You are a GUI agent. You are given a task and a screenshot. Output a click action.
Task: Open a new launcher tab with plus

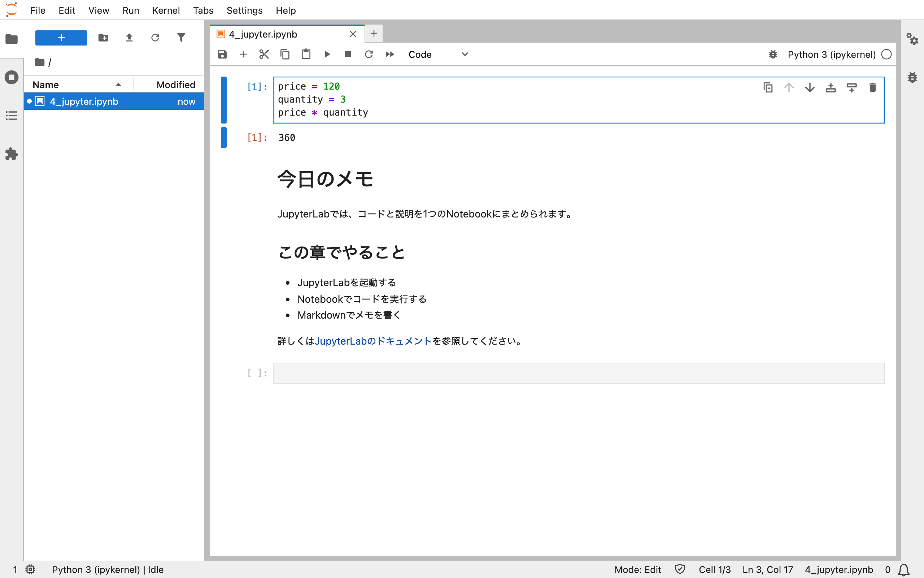[x=374, y=33]
